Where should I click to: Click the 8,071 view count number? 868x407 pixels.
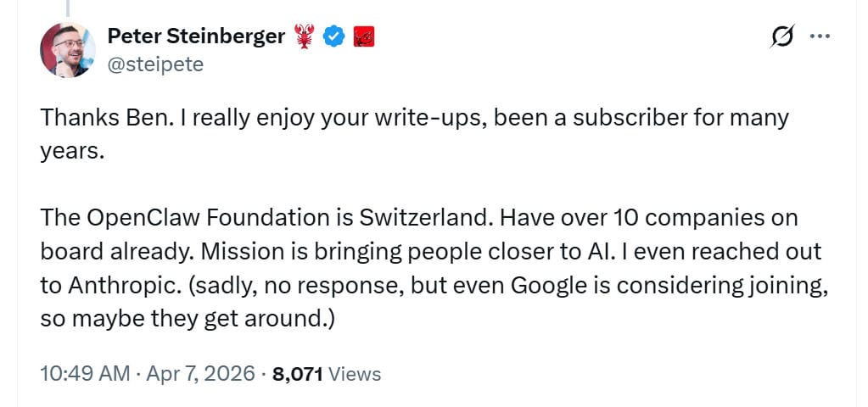298,375
